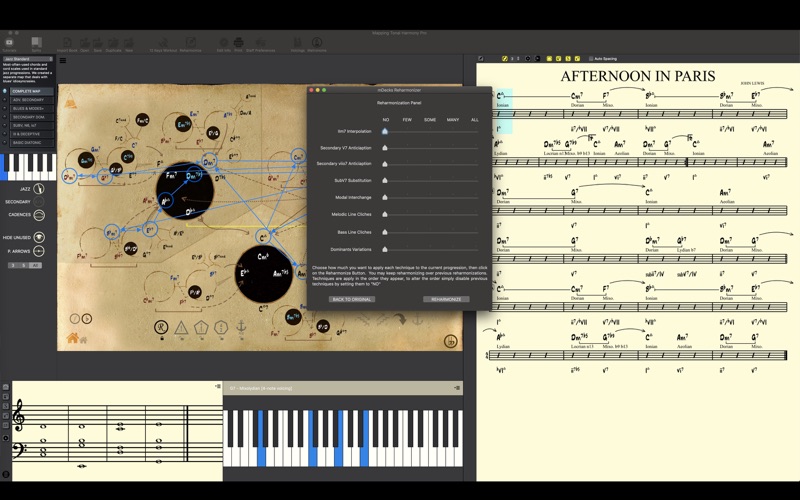Open the Voicings toolbar icon
This screenshot has height=500, width=800.
coord(297,44)
